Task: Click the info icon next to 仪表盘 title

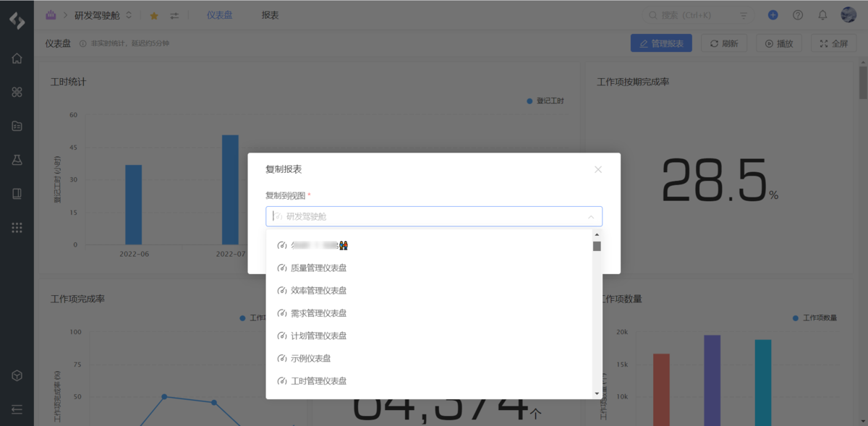Action: click(82, 43)
